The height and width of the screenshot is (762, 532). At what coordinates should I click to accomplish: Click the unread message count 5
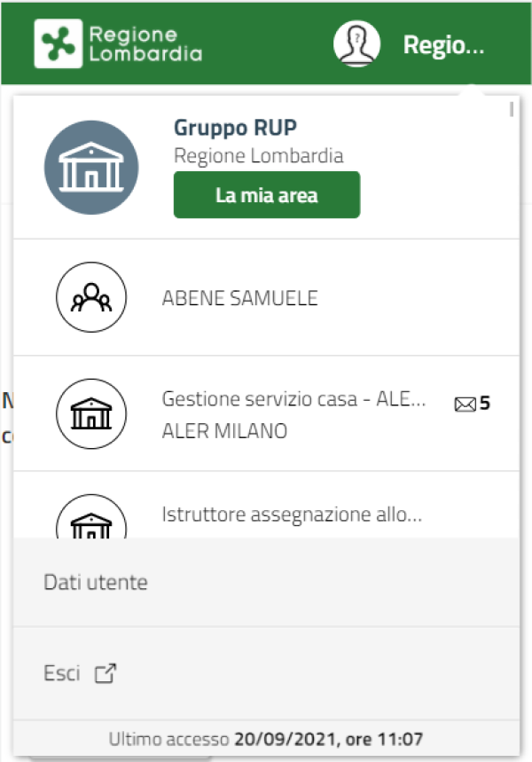coord(485,405)
